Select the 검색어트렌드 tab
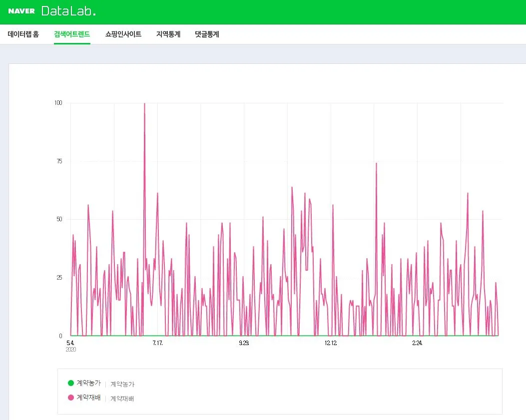Screen dimensions: 526x420 72,34
